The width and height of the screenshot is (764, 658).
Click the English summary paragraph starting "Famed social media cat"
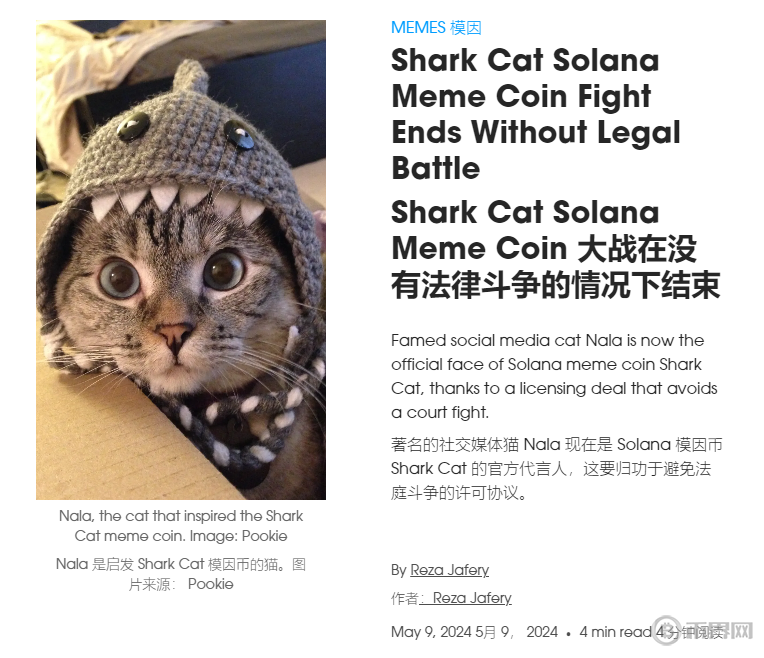pyautogui.click(x=555, y=376)
